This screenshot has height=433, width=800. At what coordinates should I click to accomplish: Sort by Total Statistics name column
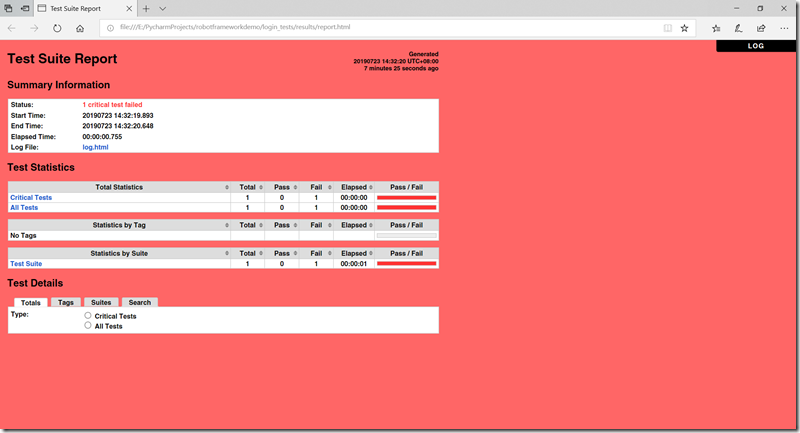point(119,187)
